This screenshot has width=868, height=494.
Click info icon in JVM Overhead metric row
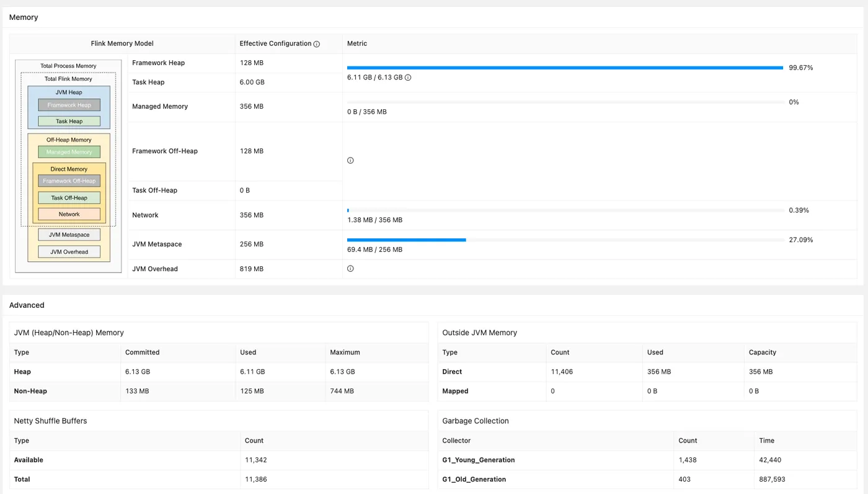point(350,269)
